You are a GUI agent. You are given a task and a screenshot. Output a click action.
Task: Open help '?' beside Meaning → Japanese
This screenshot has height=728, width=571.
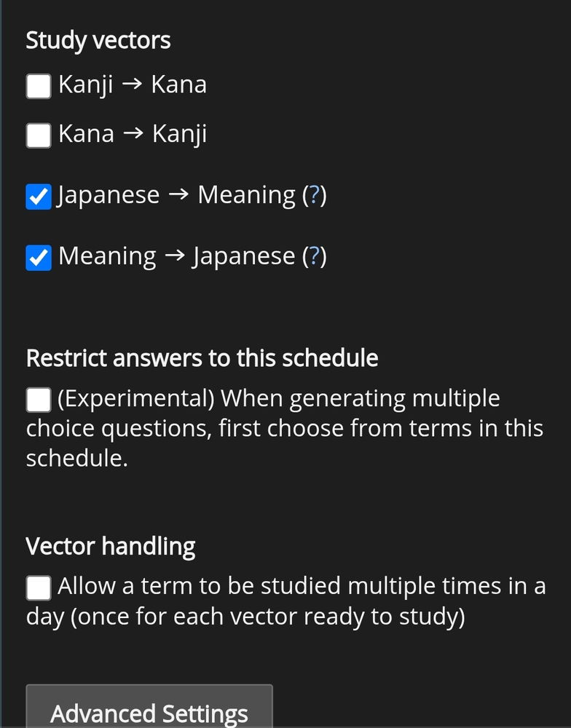pyautogui.click(x=314, y=256)
